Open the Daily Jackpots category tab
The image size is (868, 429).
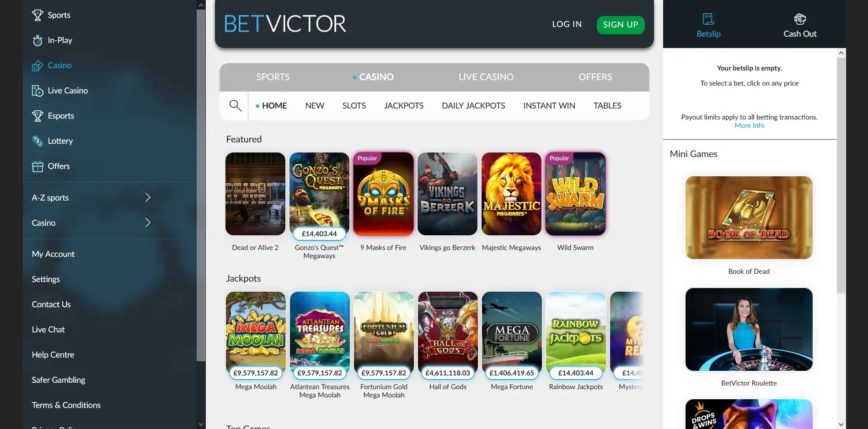tap(473, 106)
